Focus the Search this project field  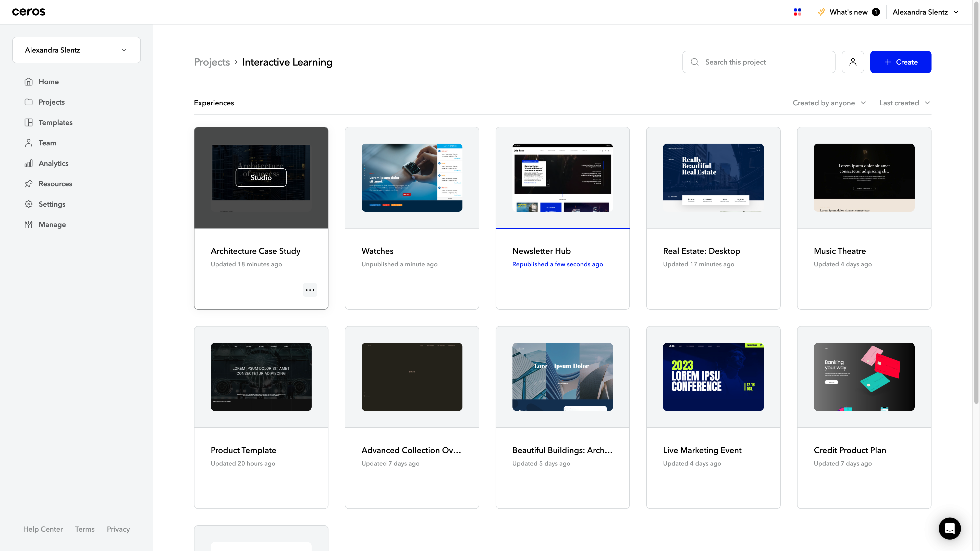pos(758,62)
